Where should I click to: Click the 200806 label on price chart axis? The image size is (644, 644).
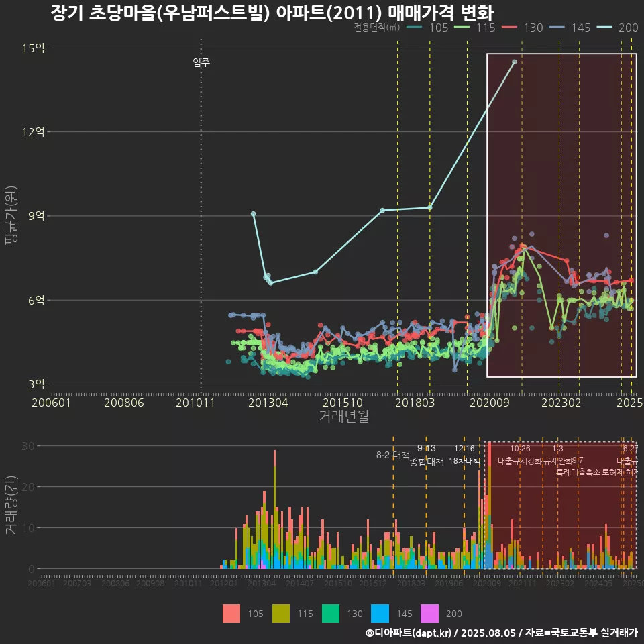(x=124, y=402)
